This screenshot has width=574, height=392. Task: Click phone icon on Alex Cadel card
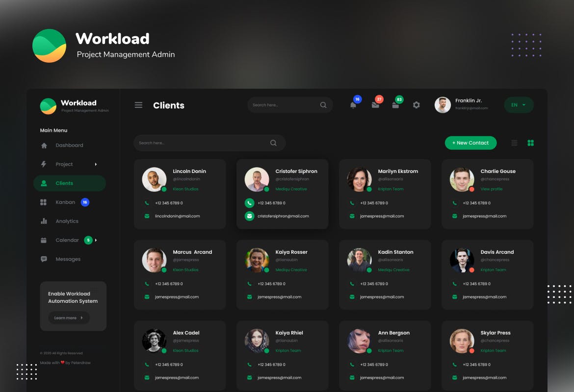click(x=147, y=365)
